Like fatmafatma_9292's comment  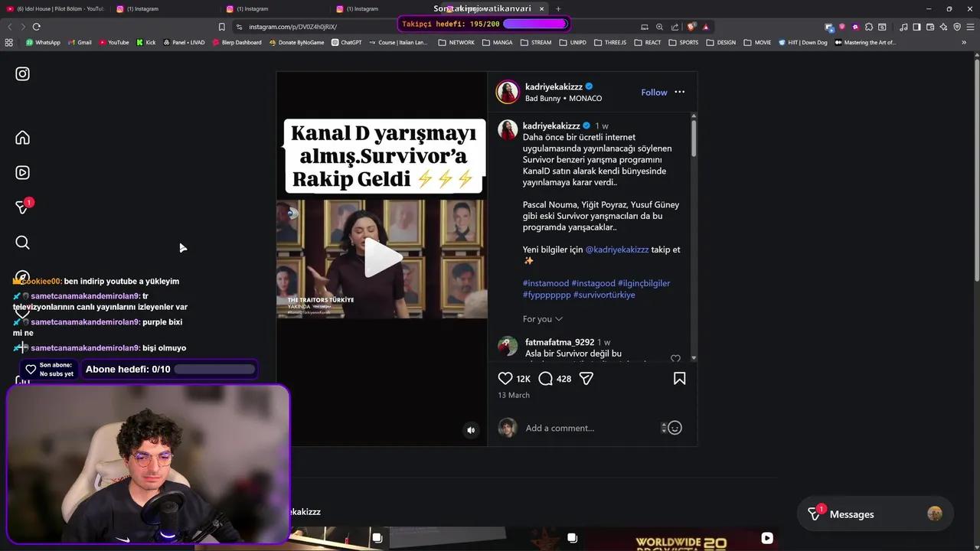[x=675, y=358]
